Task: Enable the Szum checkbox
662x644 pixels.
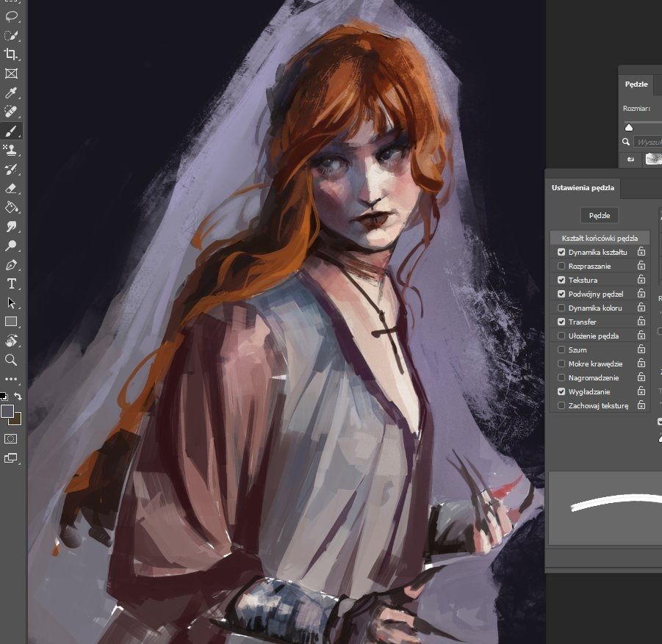Action: [x=561, y=350]
